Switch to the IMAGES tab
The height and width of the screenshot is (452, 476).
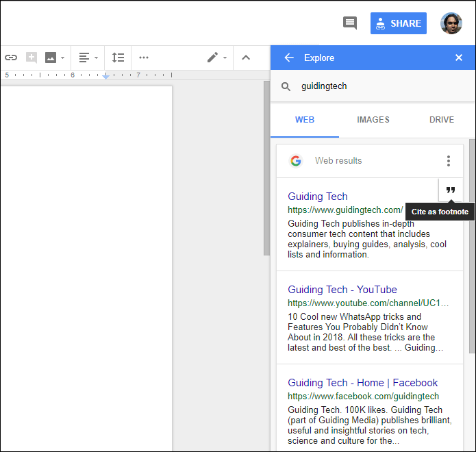373,120
